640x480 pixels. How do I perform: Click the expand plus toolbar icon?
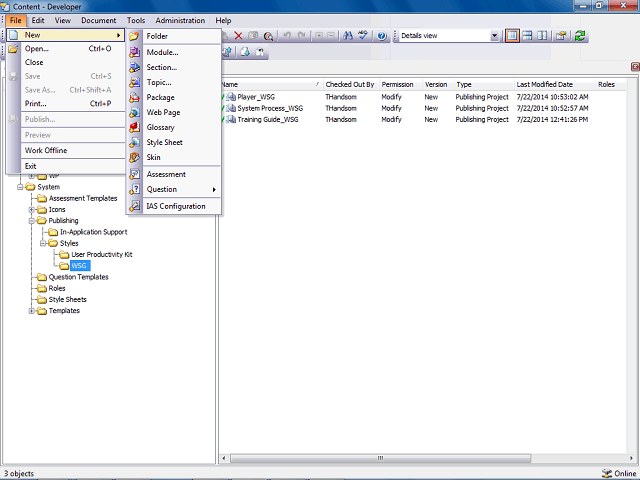(319, 36)
